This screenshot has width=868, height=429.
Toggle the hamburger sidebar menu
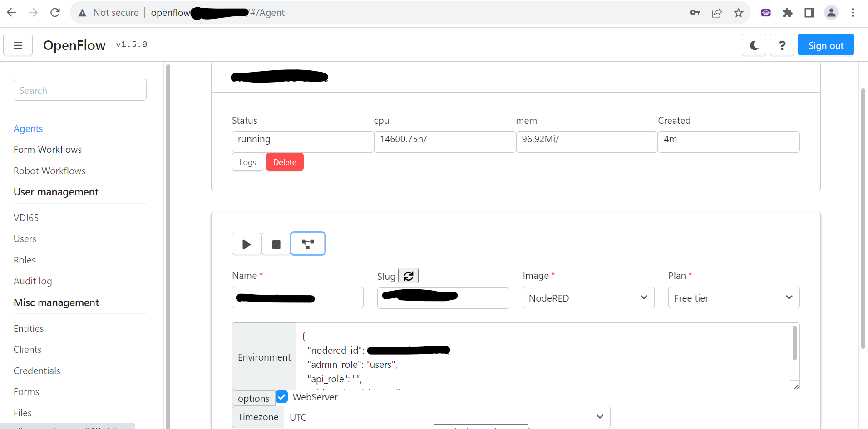pos(18,45)
